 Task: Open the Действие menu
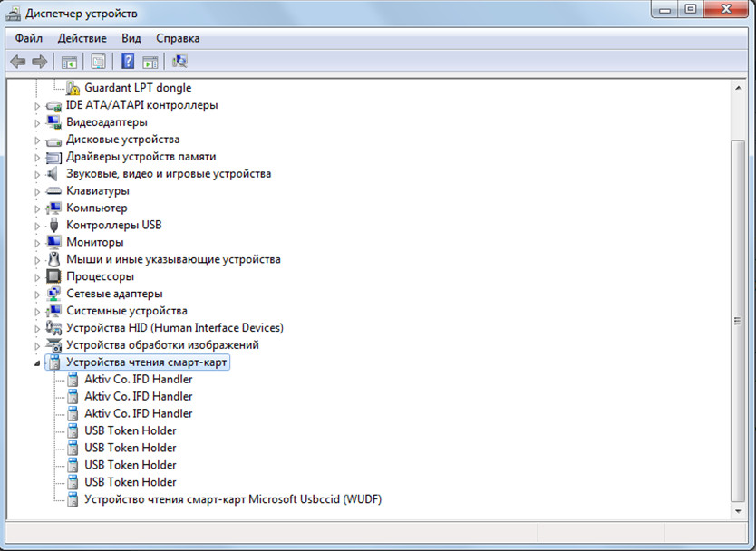tap(82, 38)
